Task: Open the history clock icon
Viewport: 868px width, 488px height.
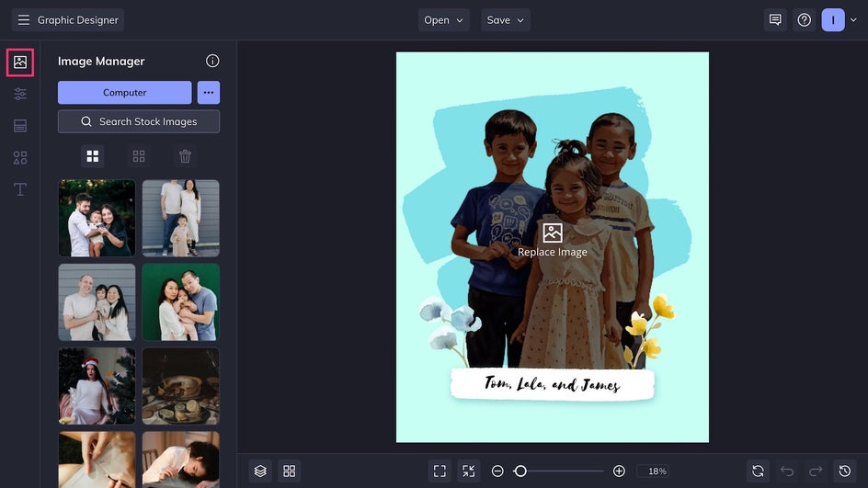Action: (x=845, y=471)
